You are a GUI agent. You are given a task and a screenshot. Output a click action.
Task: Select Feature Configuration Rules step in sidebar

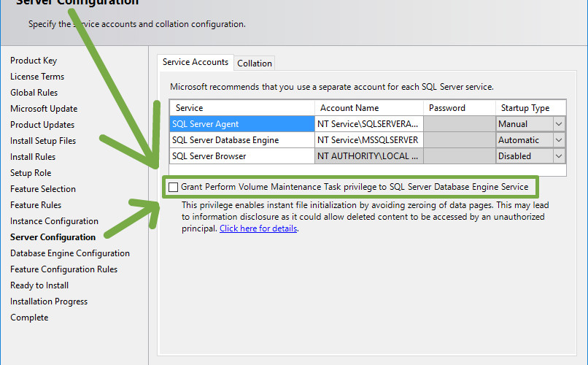click(63, 269)
